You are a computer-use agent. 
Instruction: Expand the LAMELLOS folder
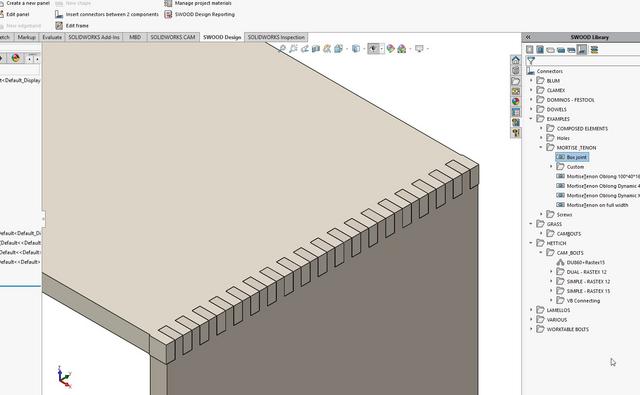(531, 310)
